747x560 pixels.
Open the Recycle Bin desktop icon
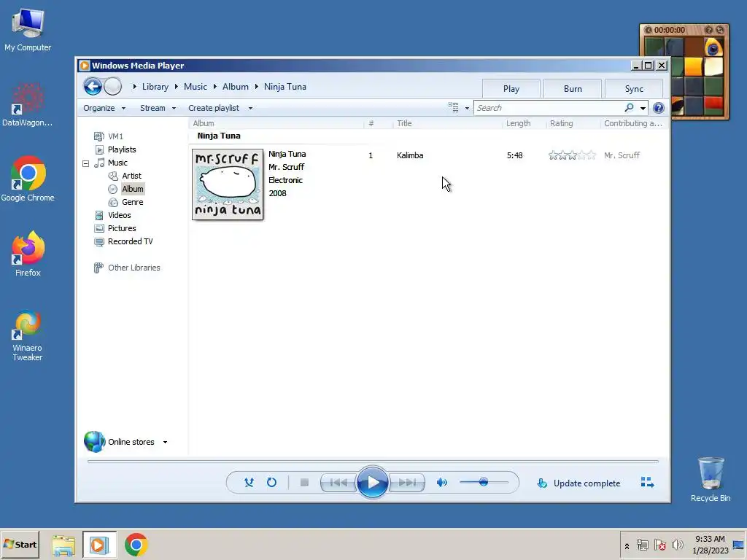coord(711,478)
